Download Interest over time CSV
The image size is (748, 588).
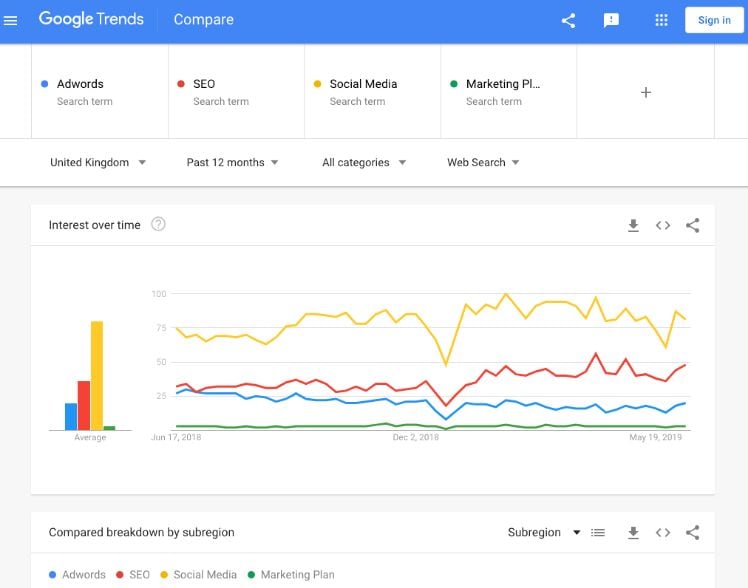[633, 225]
